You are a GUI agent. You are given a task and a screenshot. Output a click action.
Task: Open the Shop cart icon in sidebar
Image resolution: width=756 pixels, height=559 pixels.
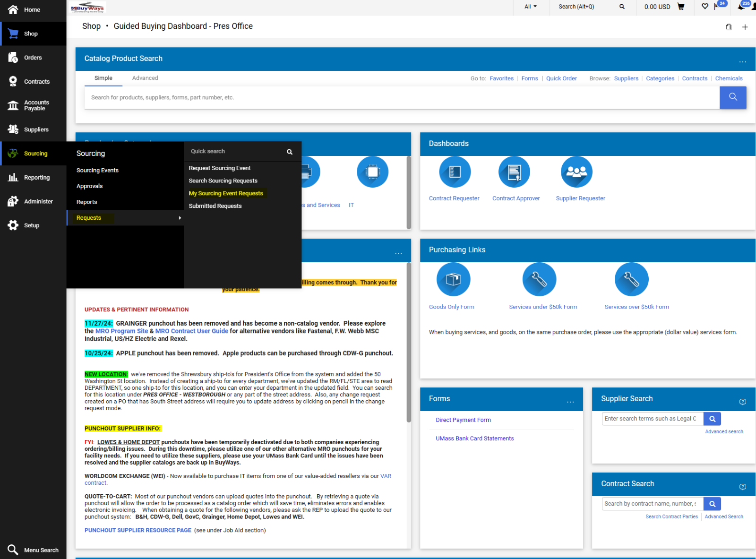click(13, 33)
